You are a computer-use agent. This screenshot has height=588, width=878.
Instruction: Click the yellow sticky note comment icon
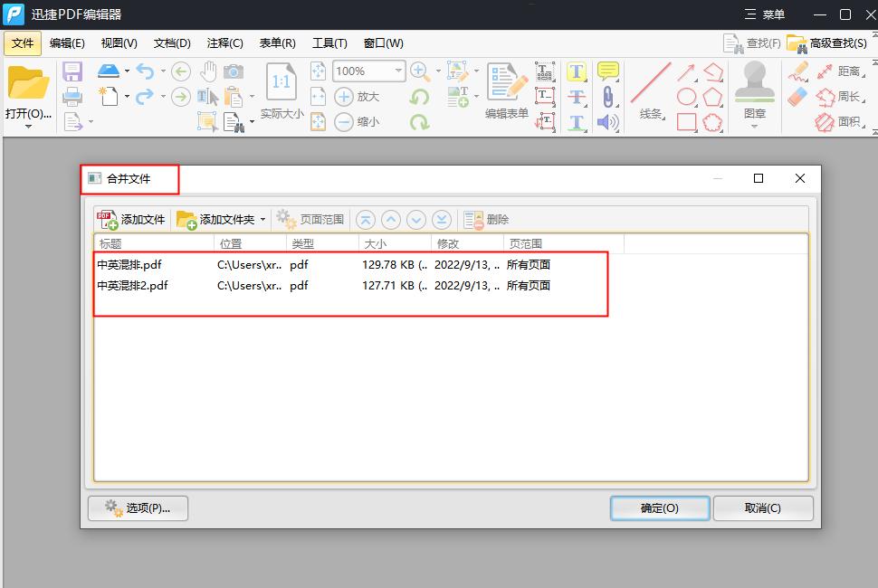tap(608, 71)
